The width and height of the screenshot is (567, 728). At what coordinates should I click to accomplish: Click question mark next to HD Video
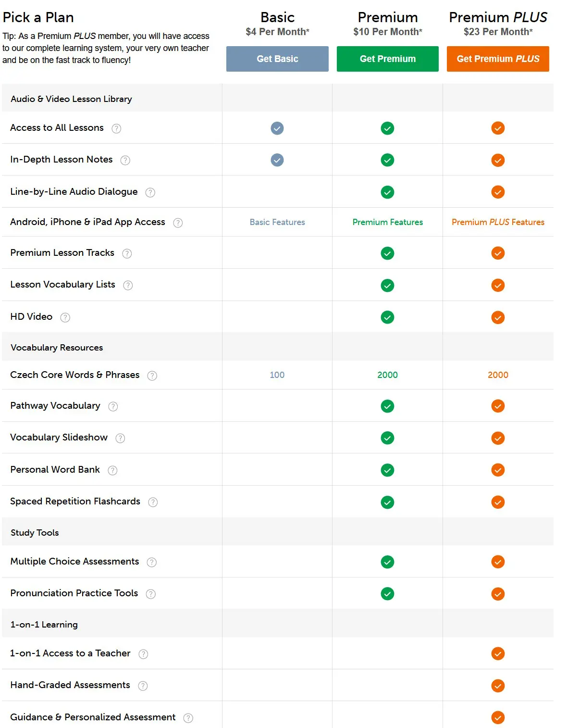(x=65, y=317)
